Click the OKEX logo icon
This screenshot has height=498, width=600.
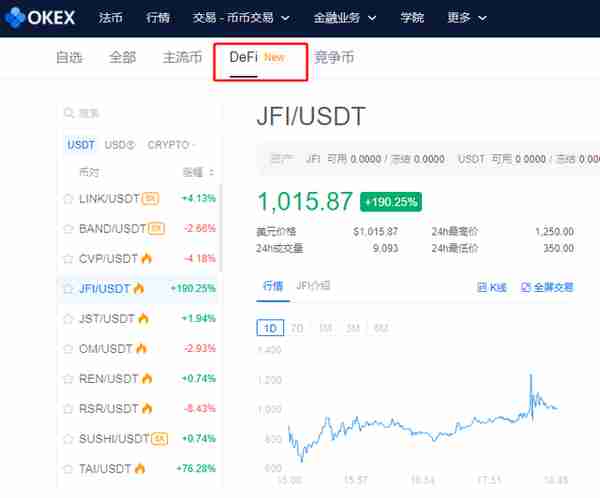coord(15,17)
